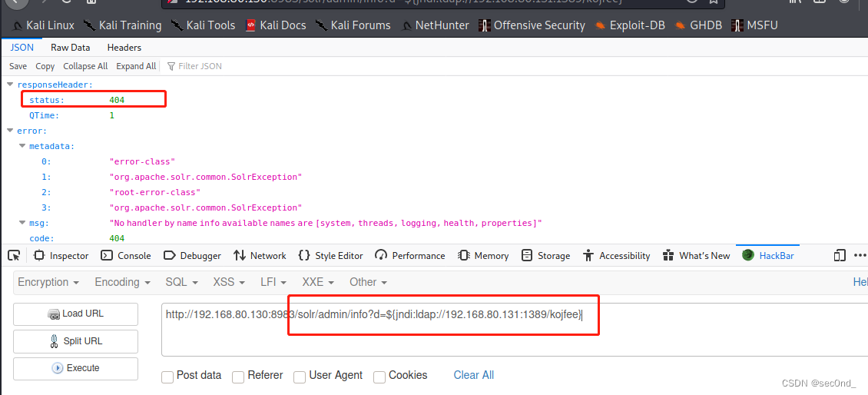
Task: Open the XSS dropdown
Action: click(x=229, y=282)
